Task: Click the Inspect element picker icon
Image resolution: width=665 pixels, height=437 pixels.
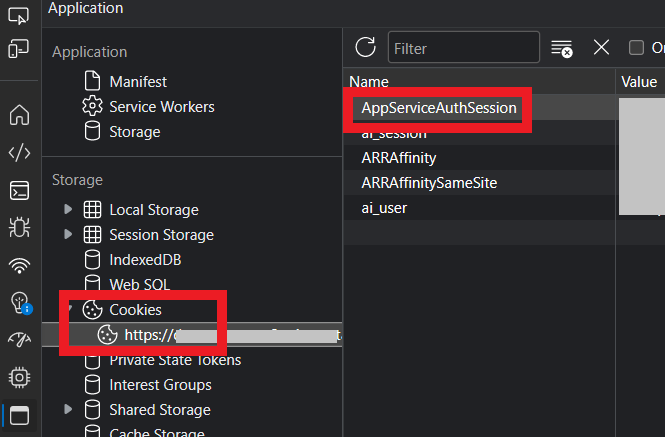Action: coord(19,16)
